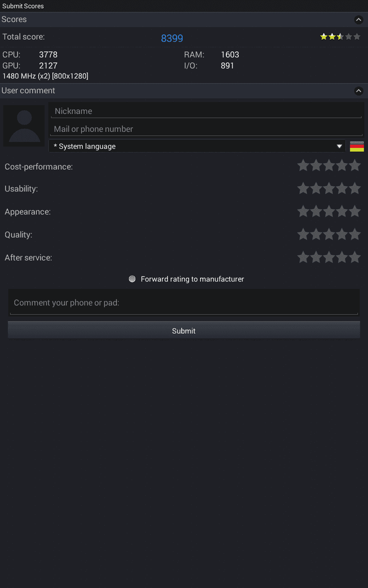Rate Usability three stars

click(x=329, y=188)
